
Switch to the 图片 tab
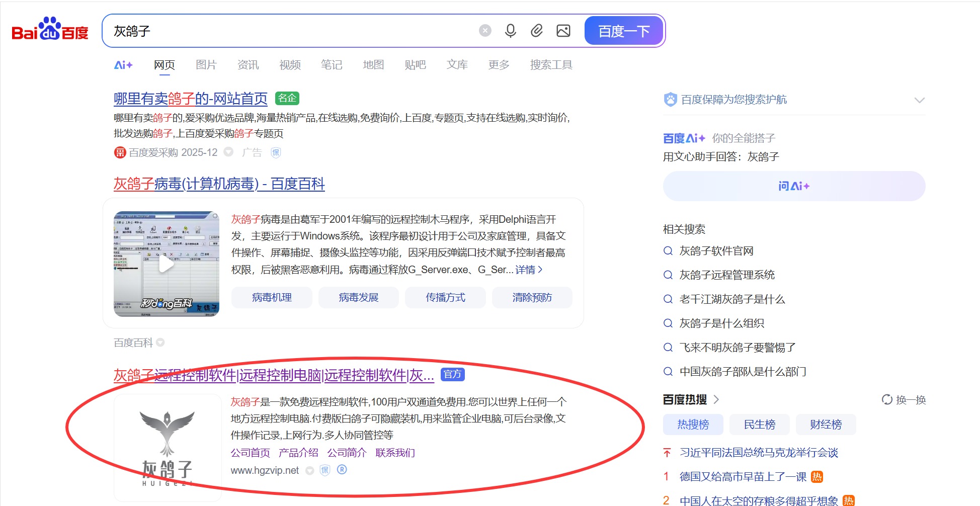coord(206,65)
